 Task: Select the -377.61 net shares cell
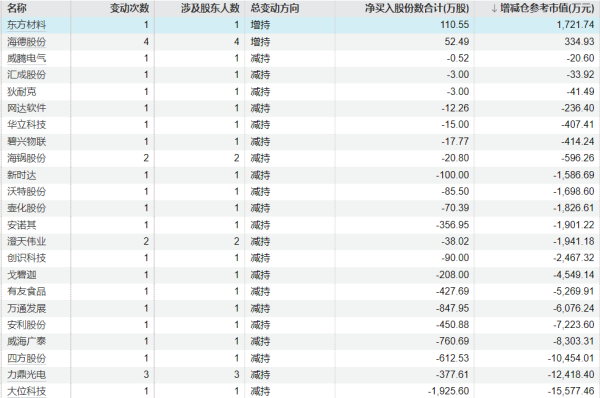452,375
